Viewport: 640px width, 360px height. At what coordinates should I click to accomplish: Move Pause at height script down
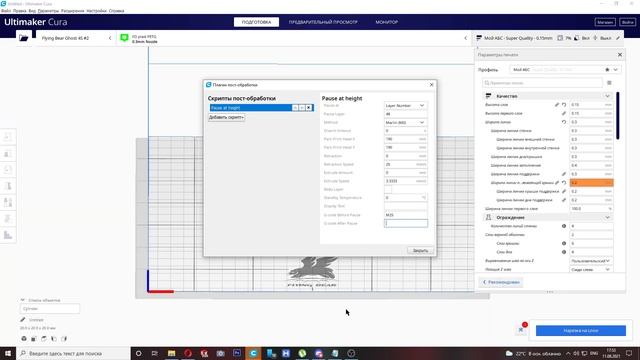302,108
